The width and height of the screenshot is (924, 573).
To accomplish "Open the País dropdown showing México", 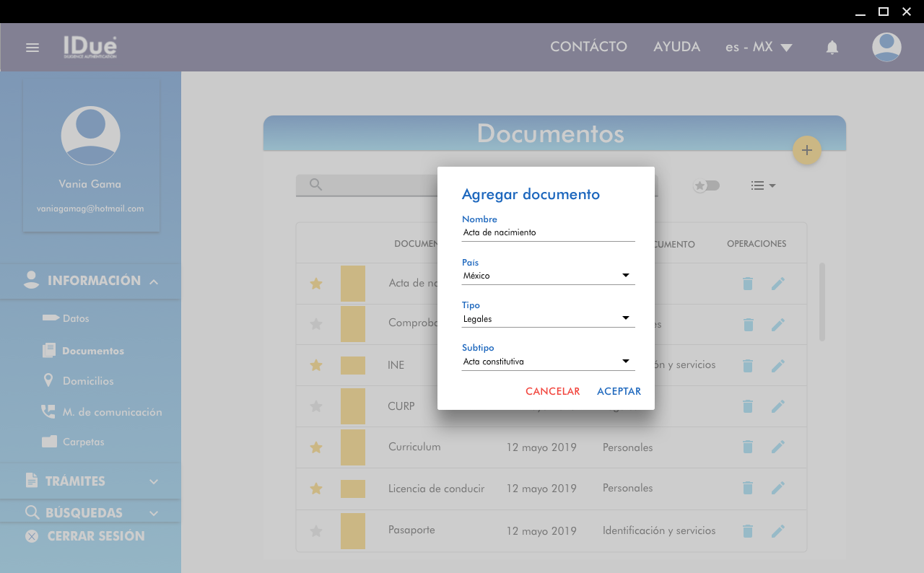I will 548,276.
